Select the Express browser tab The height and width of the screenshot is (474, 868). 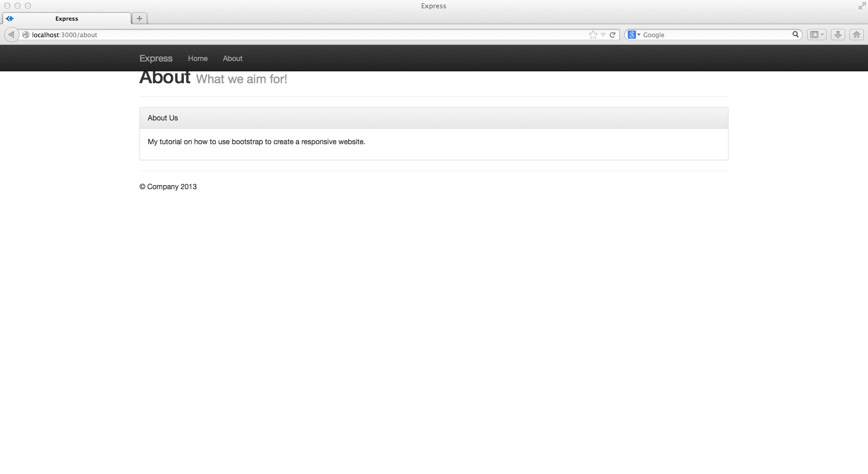tap(67, 19)
